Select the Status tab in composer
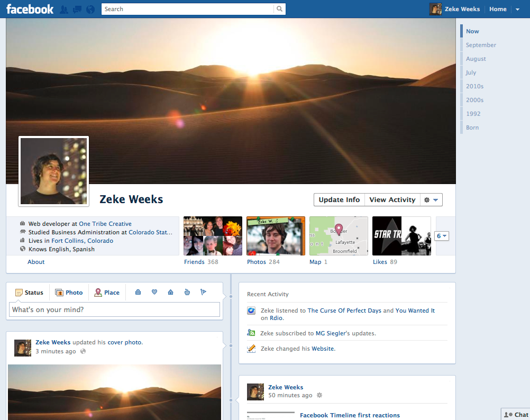Screen dimensions: 530x420 pos(30,293)
